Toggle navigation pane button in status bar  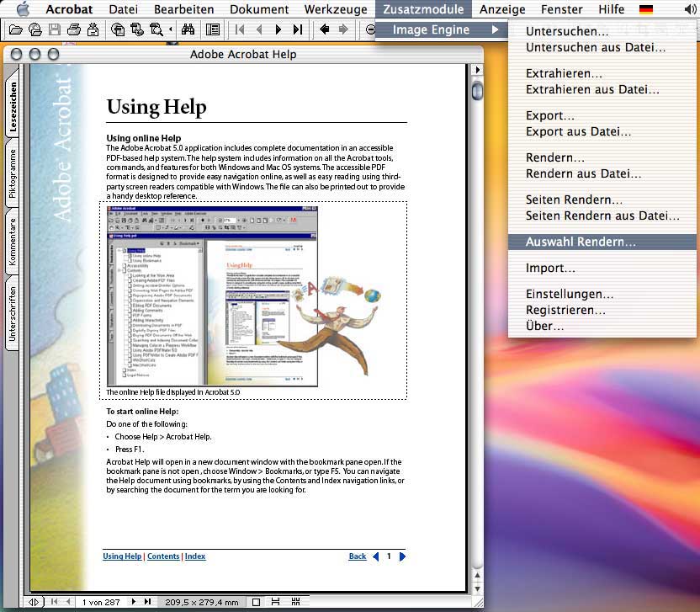pyautogui.click(x=34, y=602)
